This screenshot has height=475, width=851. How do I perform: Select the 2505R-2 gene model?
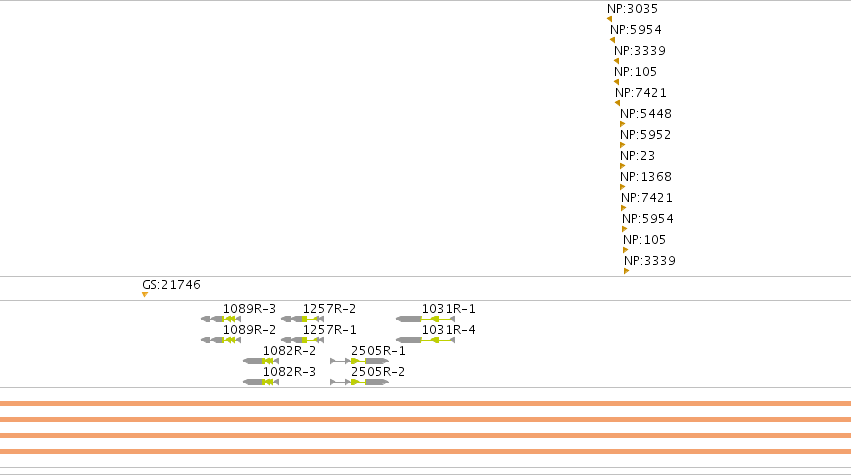(359, 382)
